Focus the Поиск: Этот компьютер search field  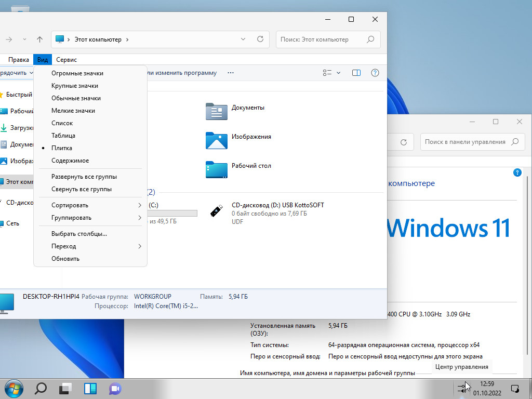(x=328, y=39)
